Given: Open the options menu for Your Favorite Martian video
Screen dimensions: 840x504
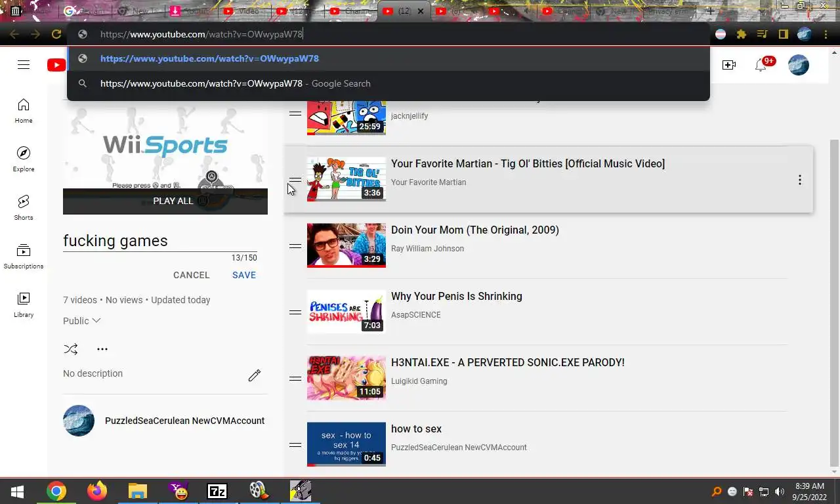Looking at the screenshot, I should click(799, 180).
